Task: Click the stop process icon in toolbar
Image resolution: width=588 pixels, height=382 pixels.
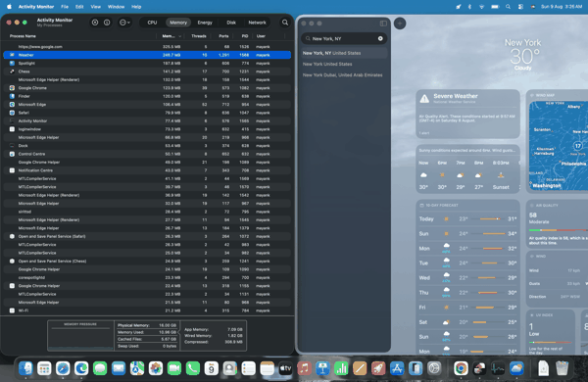Action: click(x=95, y=23)
